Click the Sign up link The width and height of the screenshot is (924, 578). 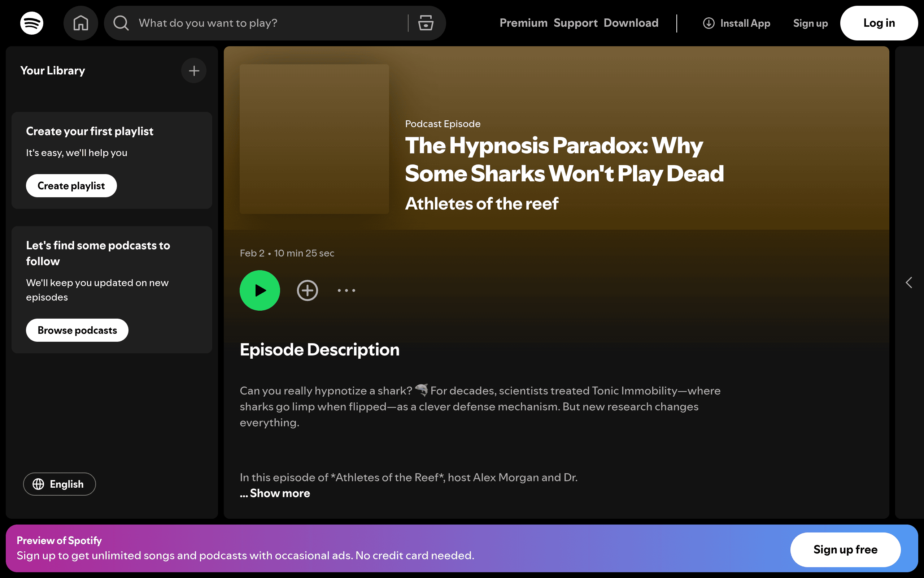pos(810,23)
